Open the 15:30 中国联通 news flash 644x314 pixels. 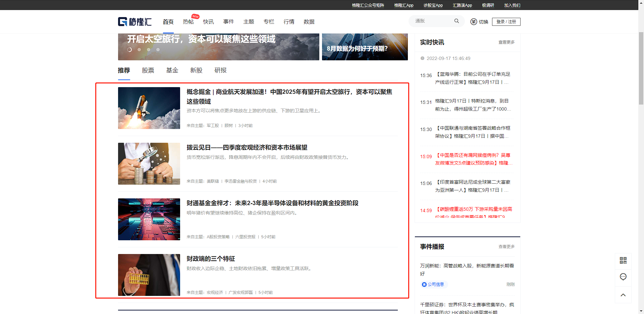coord(473,132)
